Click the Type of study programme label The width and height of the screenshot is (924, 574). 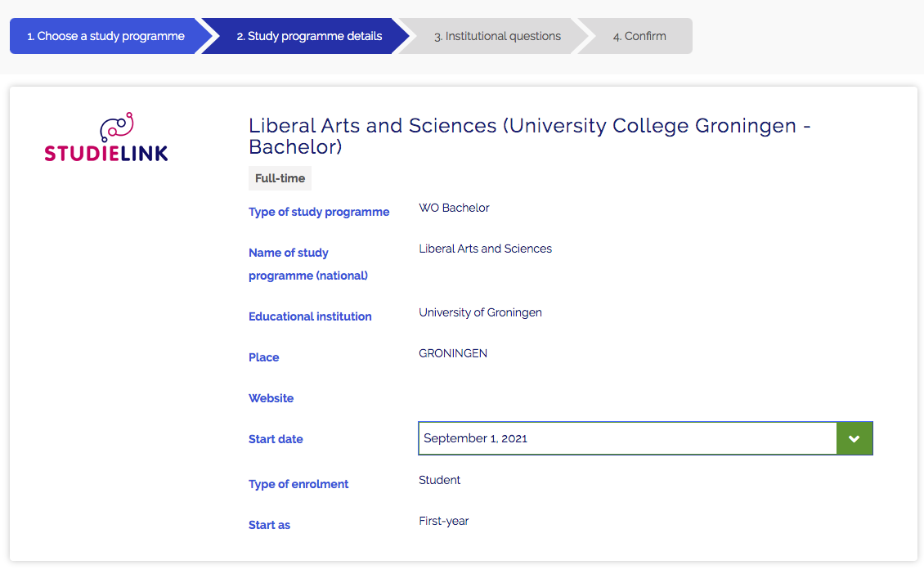319,212
